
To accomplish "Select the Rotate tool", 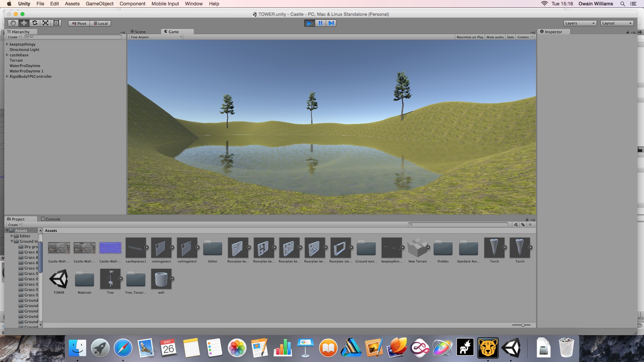I will click(35, 23).
